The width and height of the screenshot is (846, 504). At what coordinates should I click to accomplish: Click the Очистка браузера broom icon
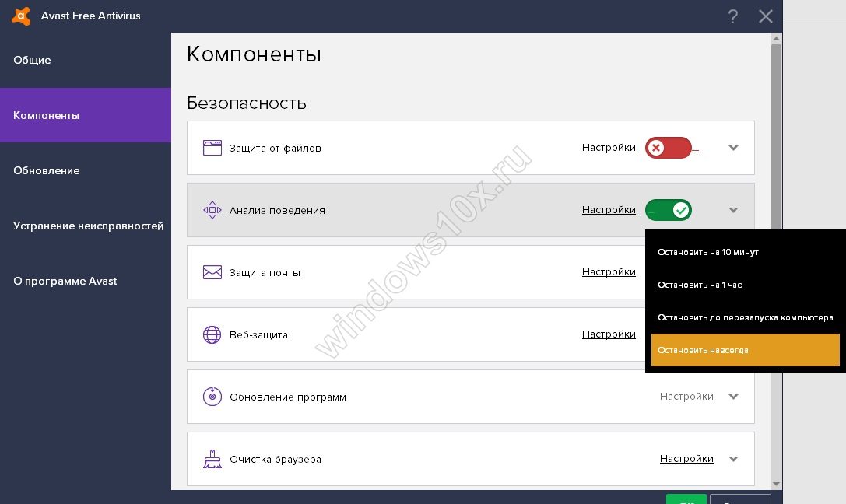pos(212,459)
